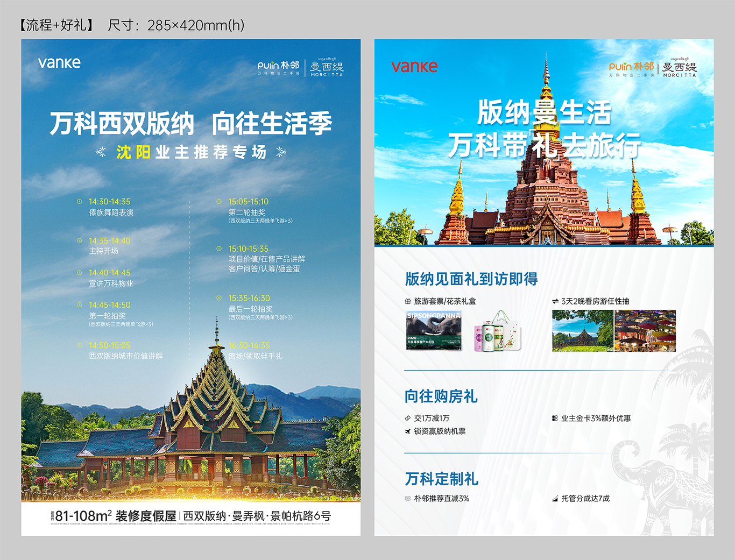Open the flower tea gift box thumbnail
The height and width of the screenshot is (560, 735).
[498, 331]
